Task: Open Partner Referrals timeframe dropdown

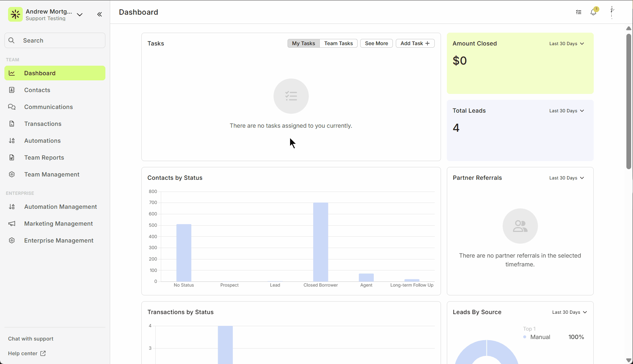Action: (566, 178)
